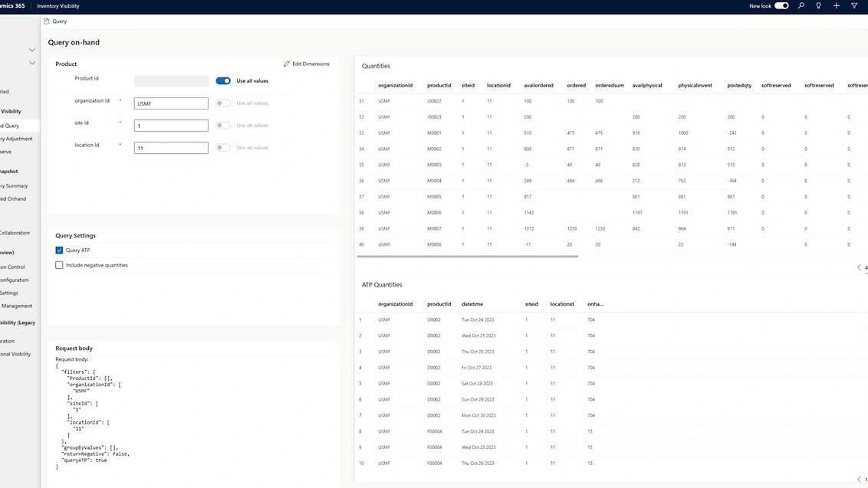Viewport: 868px width, 488px height.
Task: Click the search magnifier icon in header
Action: [801, 6]
